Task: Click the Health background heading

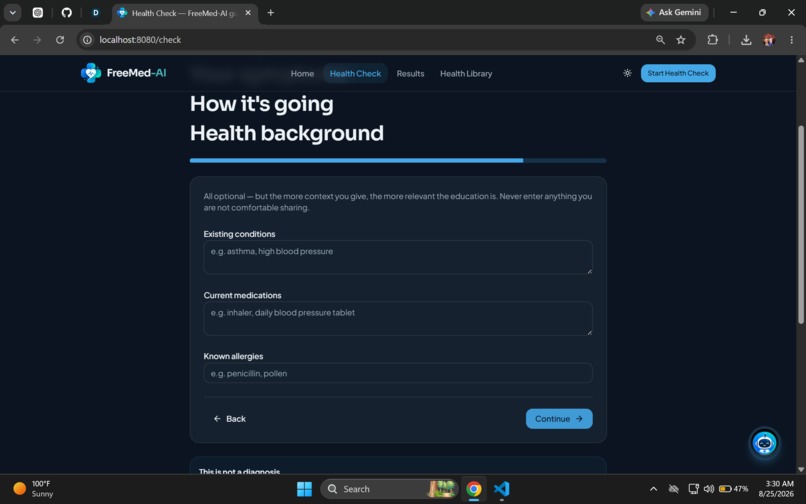Action: 287,133
